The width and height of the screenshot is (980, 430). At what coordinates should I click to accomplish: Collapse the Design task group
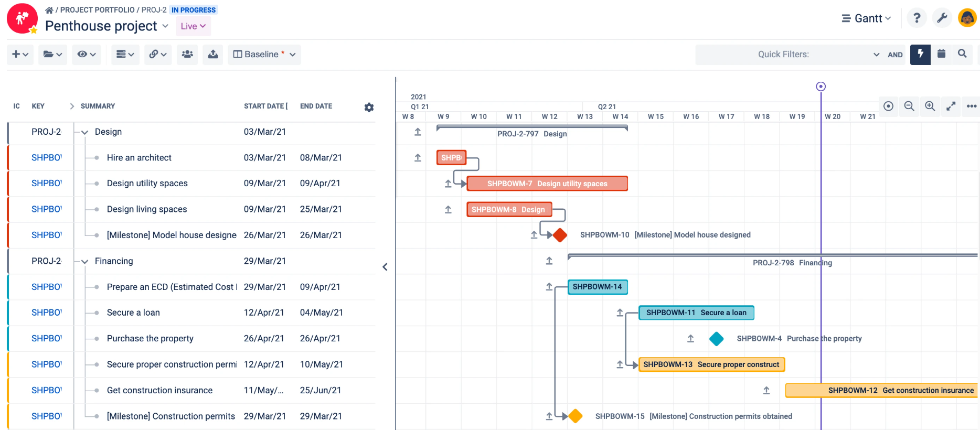click(x=84, y=132)
